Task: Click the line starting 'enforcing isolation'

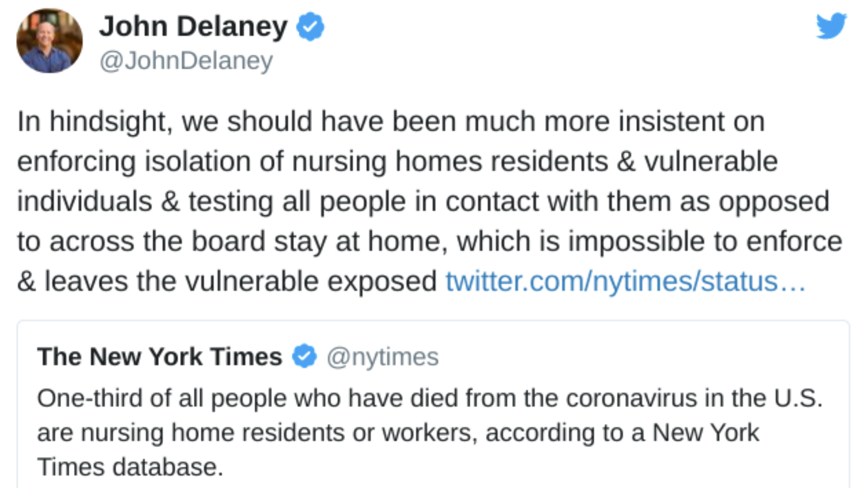Action: tap(397, 162)
